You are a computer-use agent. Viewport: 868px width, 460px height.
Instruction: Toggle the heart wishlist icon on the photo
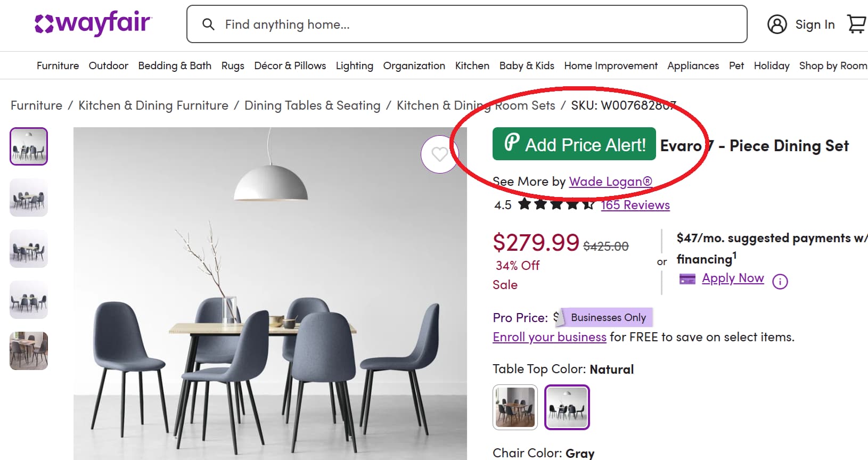click(x=440, y=154)
